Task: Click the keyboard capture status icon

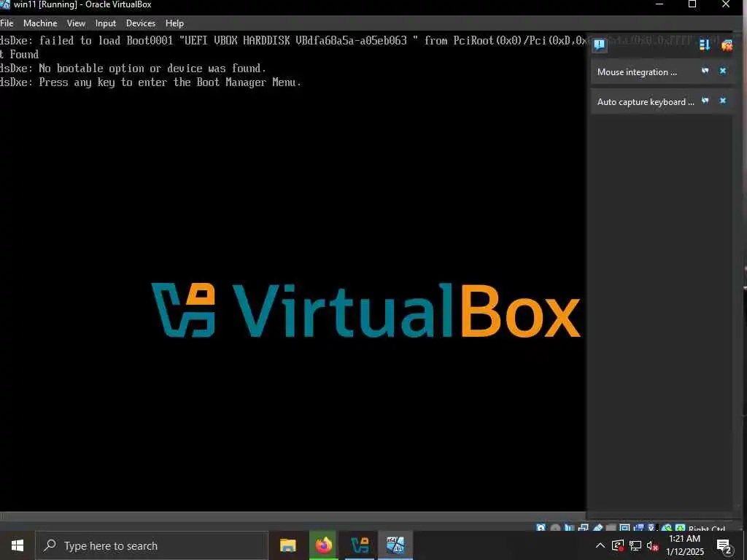Action: (x=681, y=528)
